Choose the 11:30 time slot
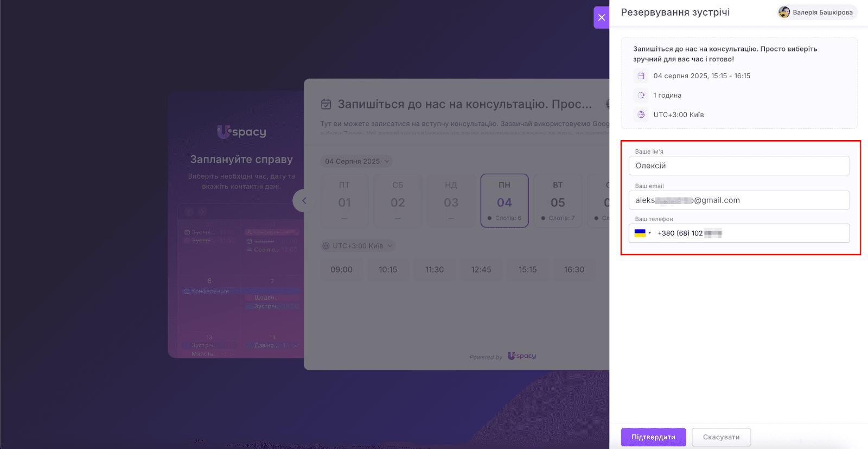Screen dimensions: 868x449 435,270
